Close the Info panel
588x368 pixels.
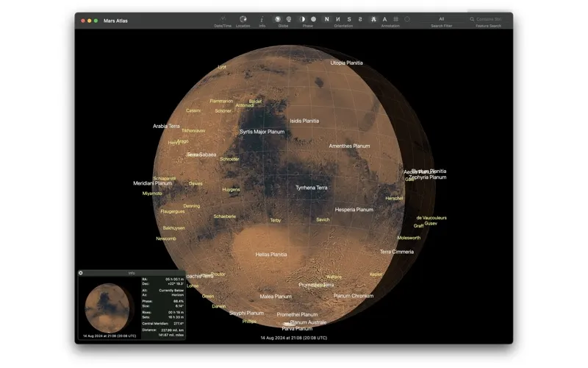[x=81, y=273]
